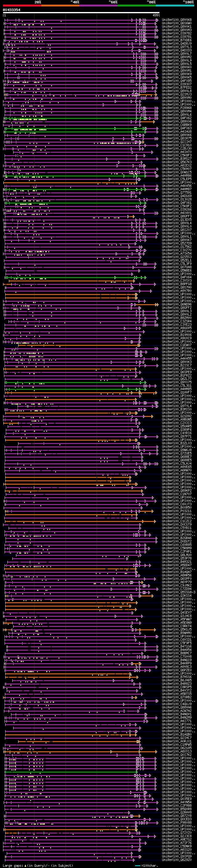Select the UniRef100_A7IK54 row label
The image size is (197, 868).
click(x=177, y=253)
